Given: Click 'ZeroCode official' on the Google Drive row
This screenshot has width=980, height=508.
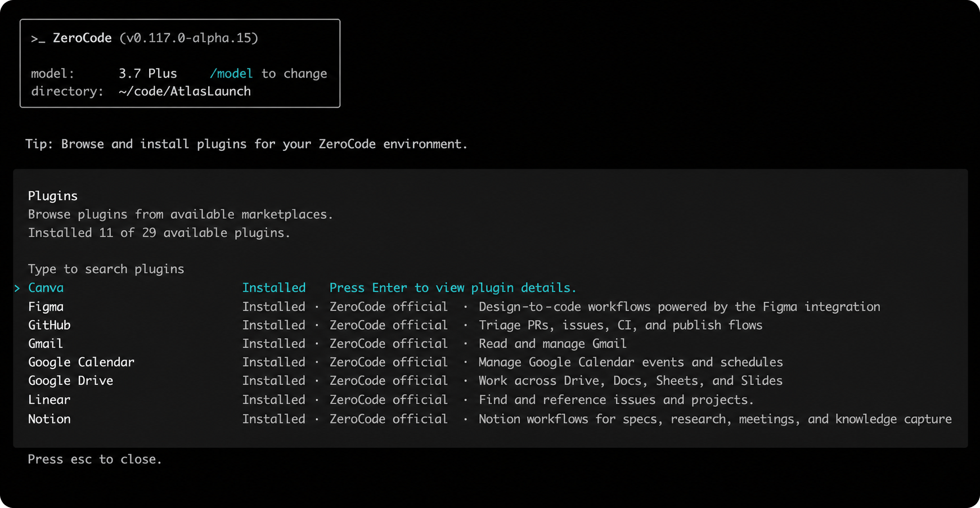Looking at the screenshot, I should click(389, 381).
